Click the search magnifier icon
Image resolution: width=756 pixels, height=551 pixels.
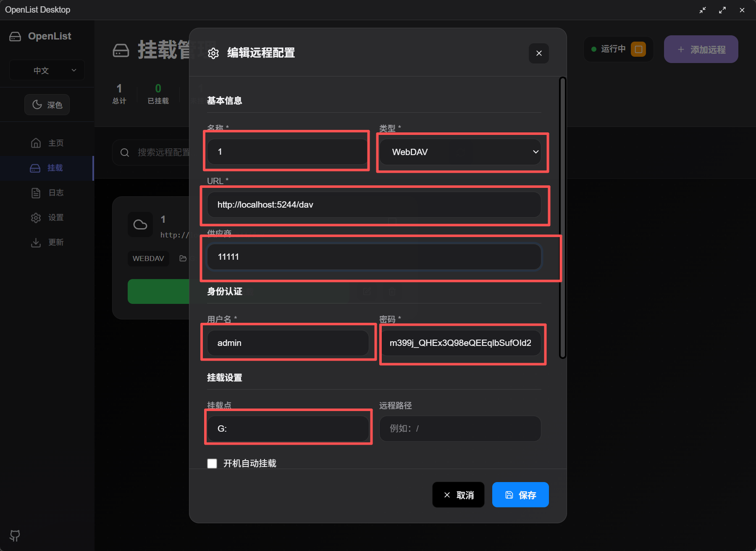(x=125, y=153)
